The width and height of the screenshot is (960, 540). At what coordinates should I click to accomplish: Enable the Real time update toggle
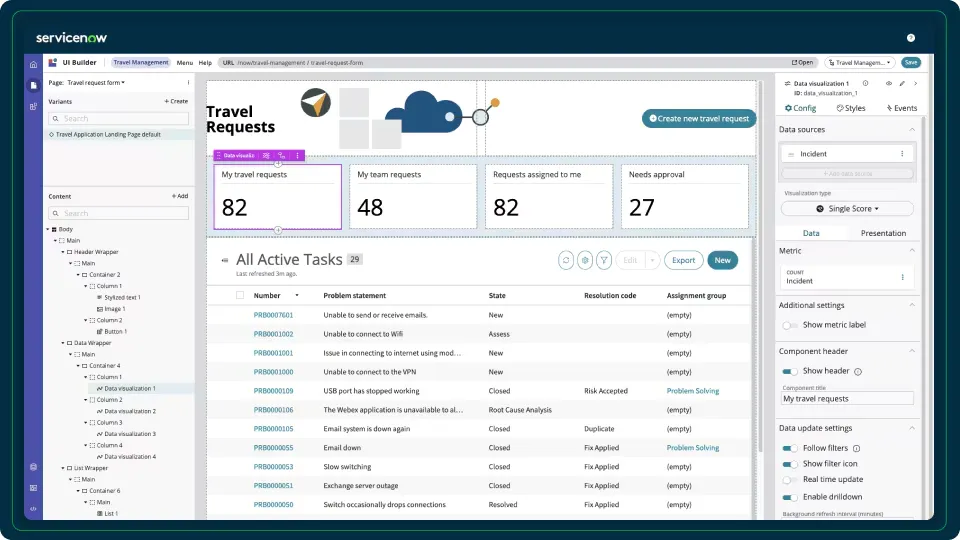point(790,480)
